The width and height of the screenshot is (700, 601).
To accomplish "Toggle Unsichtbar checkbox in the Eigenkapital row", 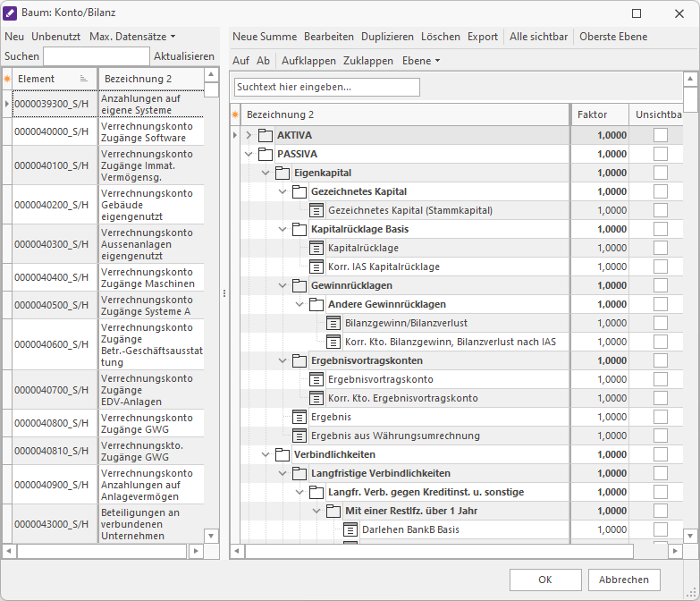I will pos(660,173).
